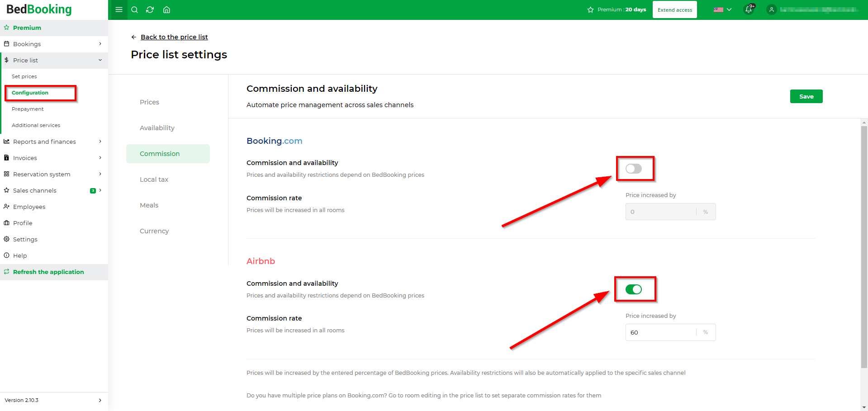Screen dimensions: 868x411
Task: Open the Prices settings tab
Action: 168,102
